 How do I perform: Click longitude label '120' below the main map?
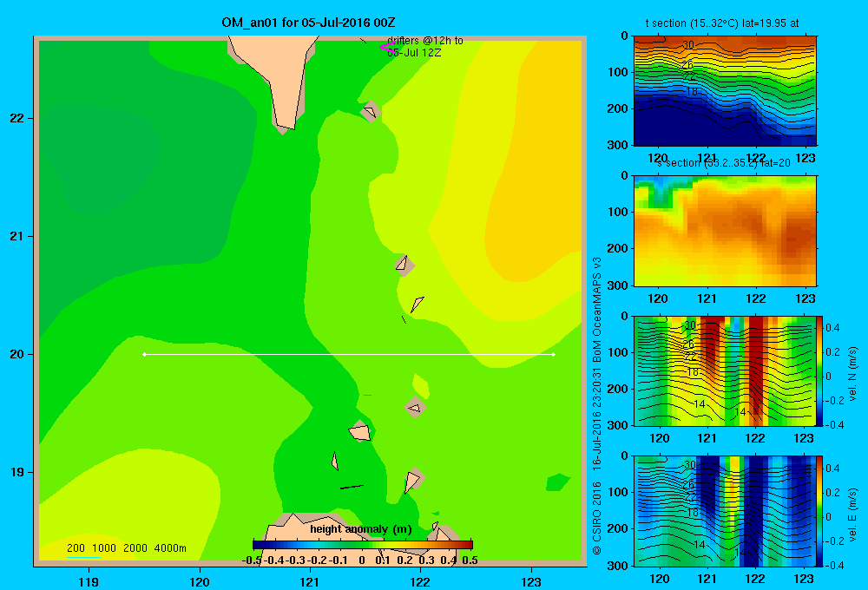[200, 581]
